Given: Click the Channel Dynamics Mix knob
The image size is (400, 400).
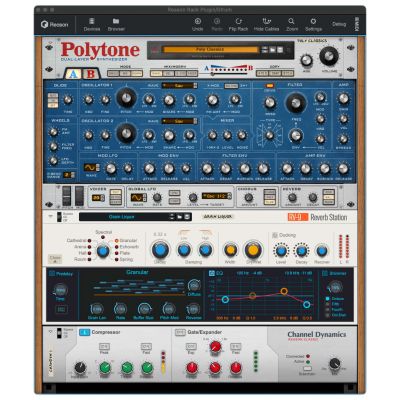Looking at the screenshot, I should 334,364.
